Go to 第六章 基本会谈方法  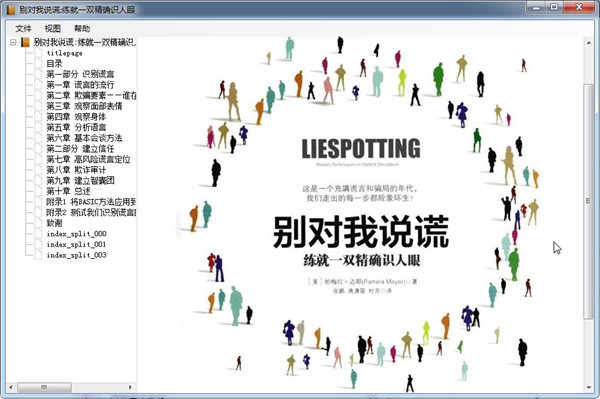[x=84, y=138]
